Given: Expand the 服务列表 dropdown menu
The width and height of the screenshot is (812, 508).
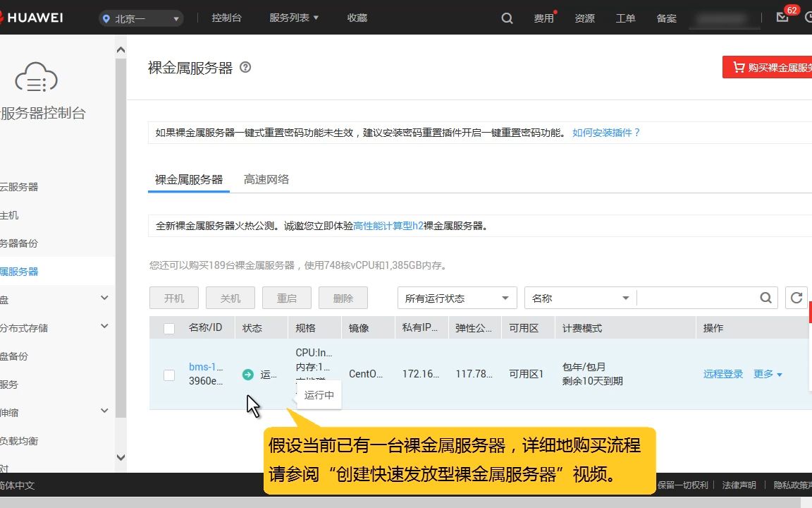Looking at the screenshot, I should (x=294, y=18).
